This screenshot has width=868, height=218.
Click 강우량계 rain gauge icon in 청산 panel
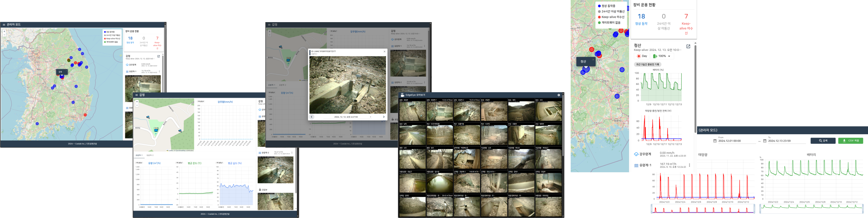(636, 154)
